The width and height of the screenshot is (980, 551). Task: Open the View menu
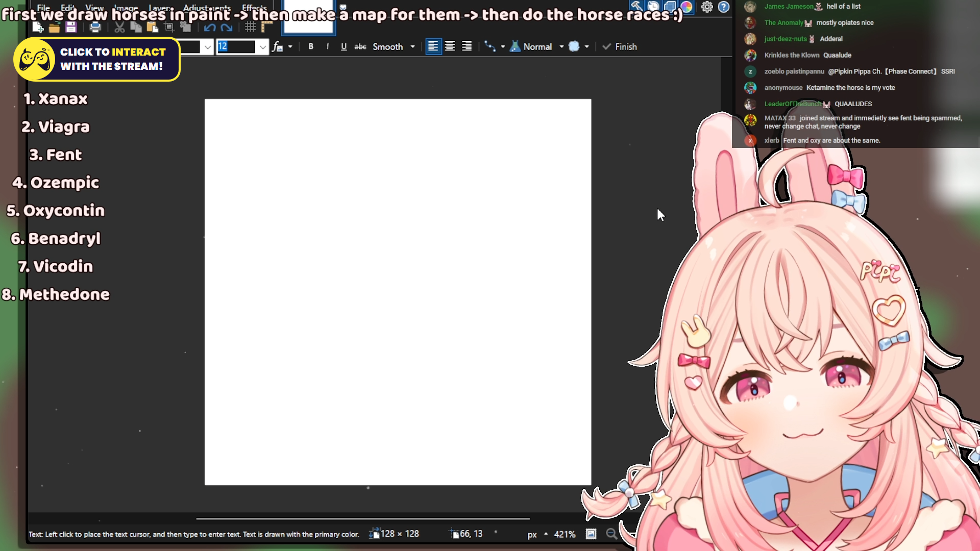tap(94, 8)
